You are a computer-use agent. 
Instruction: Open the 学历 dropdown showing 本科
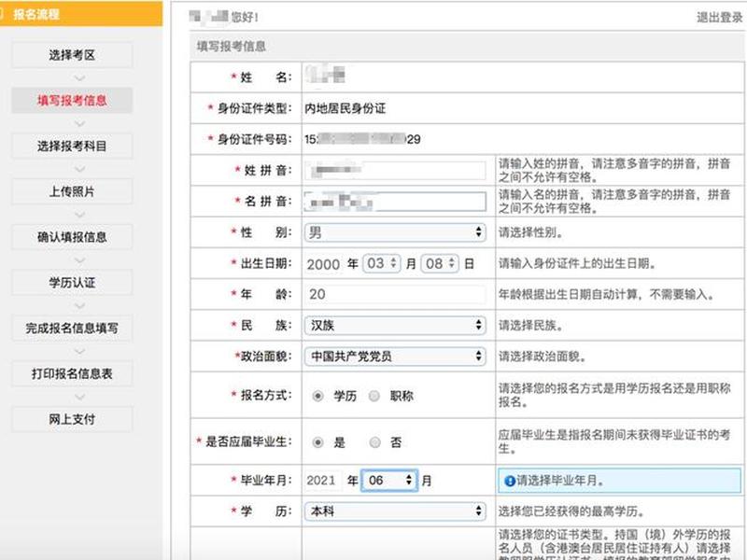coord(395,511)
